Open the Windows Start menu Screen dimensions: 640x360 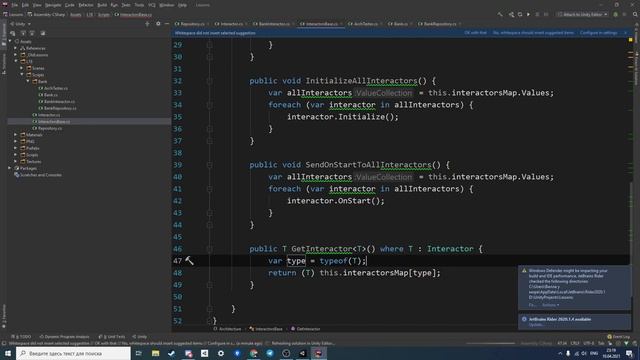click(x=8, y=353)
